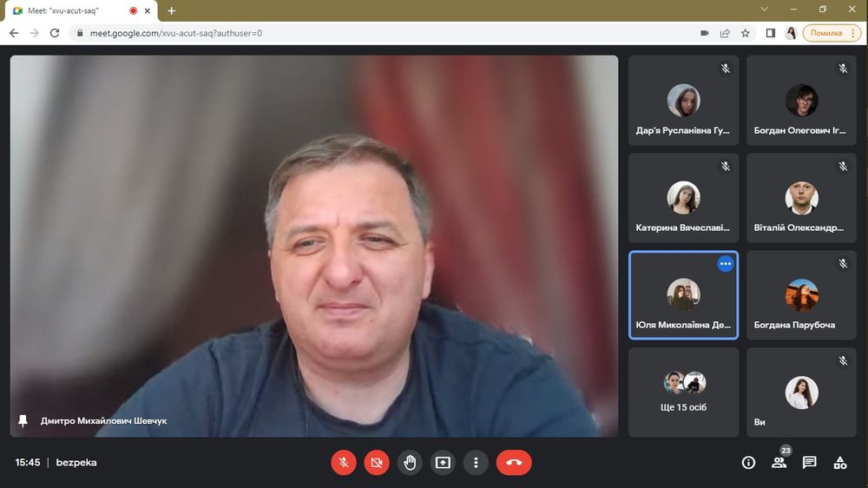The height and width of the screenshot is (488, 868).
Task: Click the address bar URL
Action: pyautogui.click(x=347, y=33)
